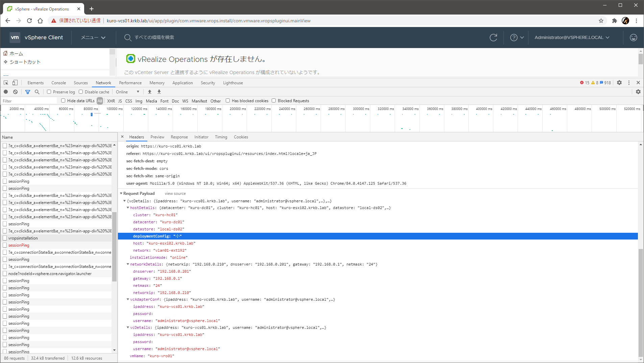Clear the network log with the clear icon

point(15,92)
